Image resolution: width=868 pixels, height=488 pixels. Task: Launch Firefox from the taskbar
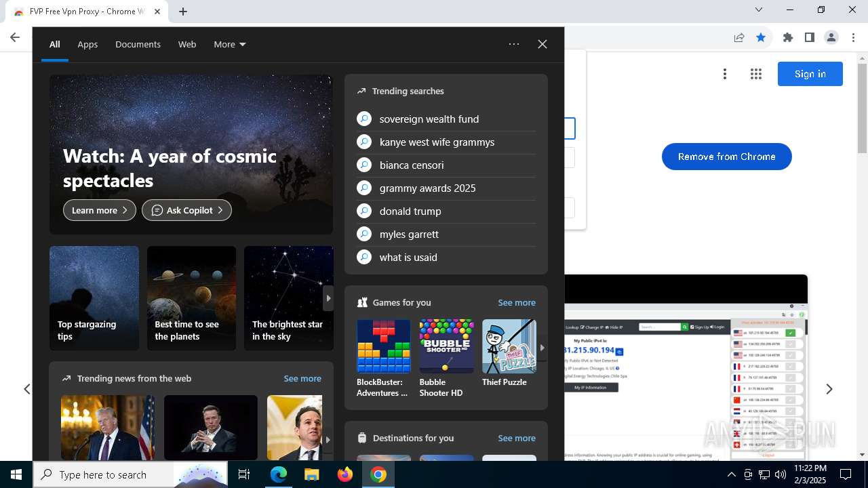pyautogui.click(x=345, y=474)
